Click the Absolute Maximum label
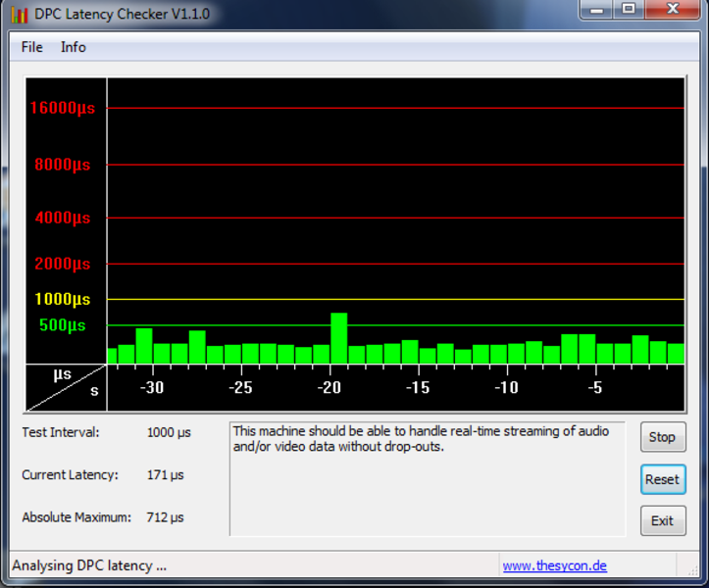Screen dimensions: 709x588 (76, 517)
